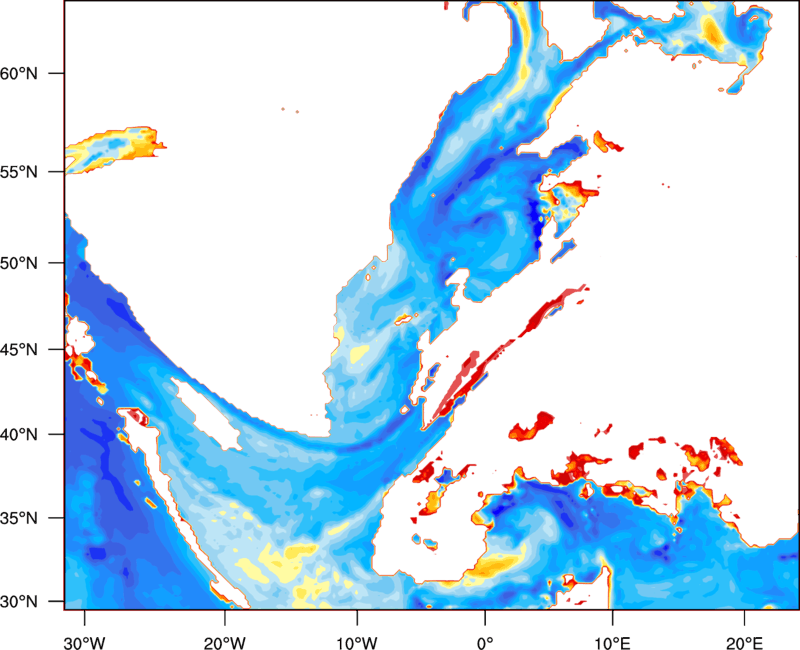
Task: Click the 40°N latitude label
Action: pos(19,435)
